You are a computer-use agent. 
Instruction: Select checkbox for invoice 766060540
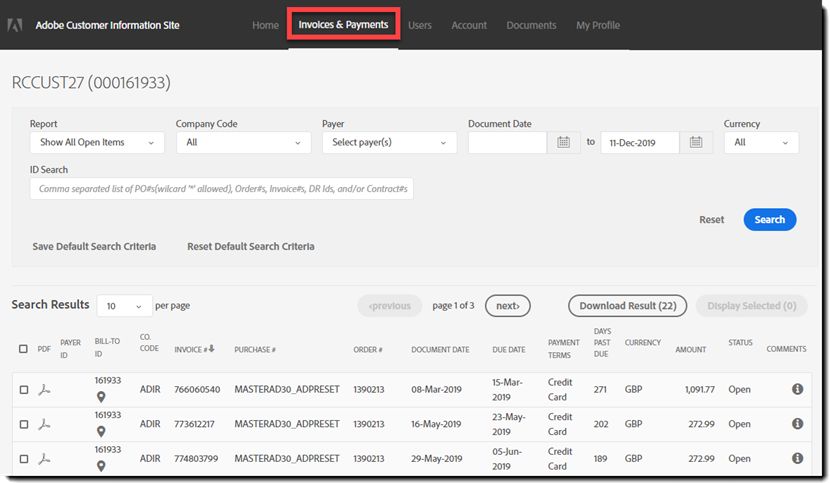24,390
